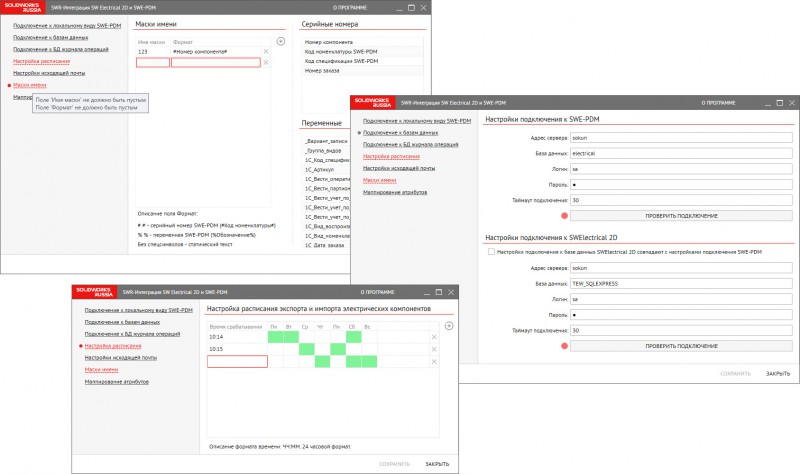Image resolution: width=800 pixels, height=474 pixels.
Task: Focus the empty schedule time input
Action: tap(237, 361)
